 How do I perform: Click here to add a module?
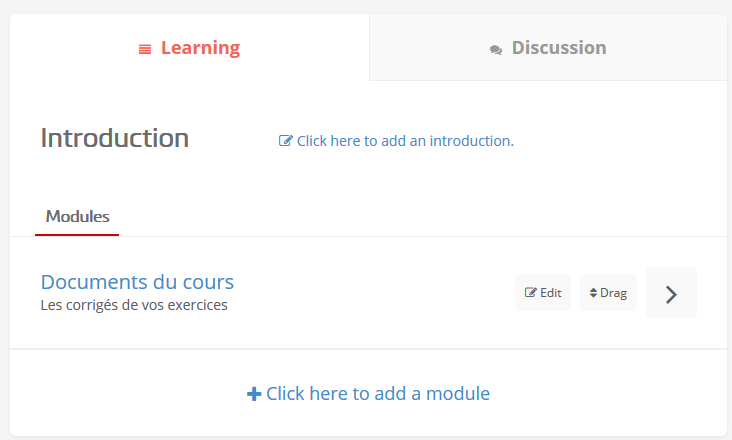(368, 394)
